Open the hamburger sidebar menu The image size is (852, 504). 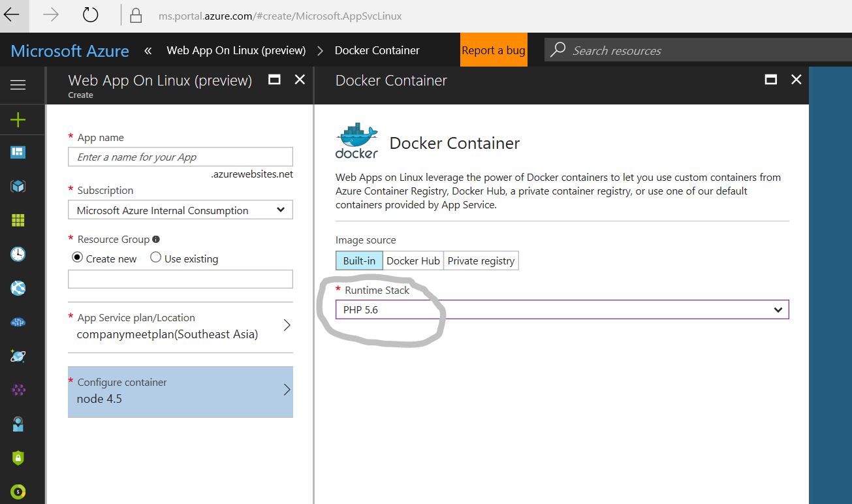18,85
